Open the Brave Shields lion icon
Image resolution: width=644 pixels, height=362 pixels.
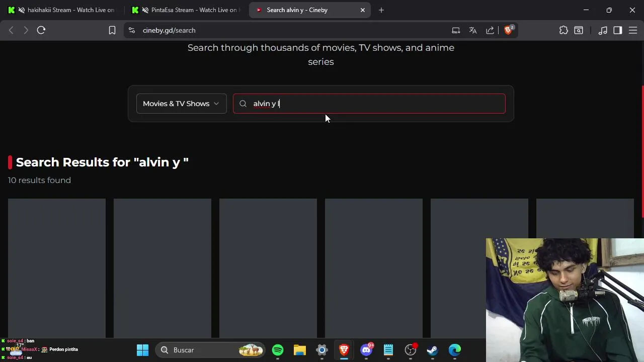click(x=508, y=30)
